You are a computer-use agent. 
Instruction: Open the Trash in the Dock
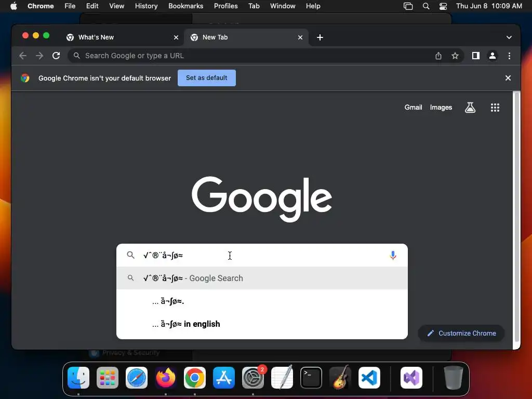tap(453, 378)
